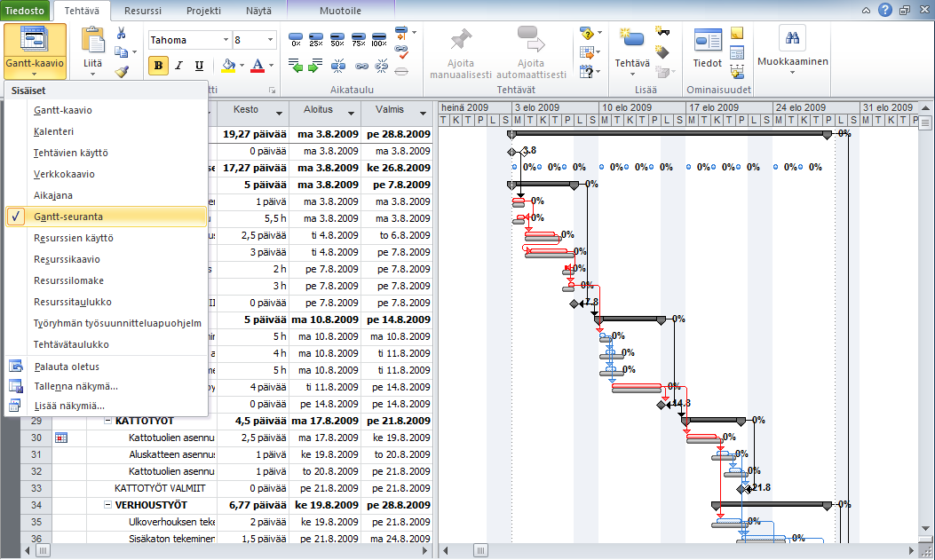935x560 pixels.
Task: Click Ajoita automaattisesti scheduling button
Action: [531, 53]
